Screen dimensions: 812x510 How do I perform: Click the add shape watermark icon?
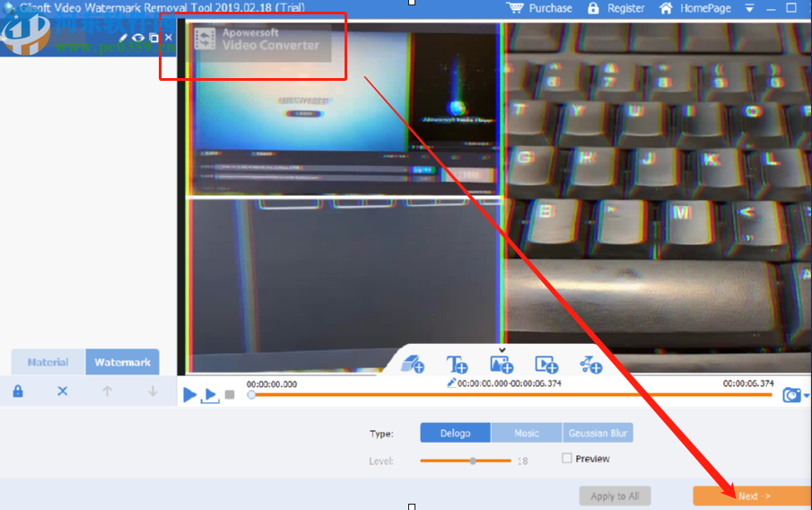coord(590,365)
